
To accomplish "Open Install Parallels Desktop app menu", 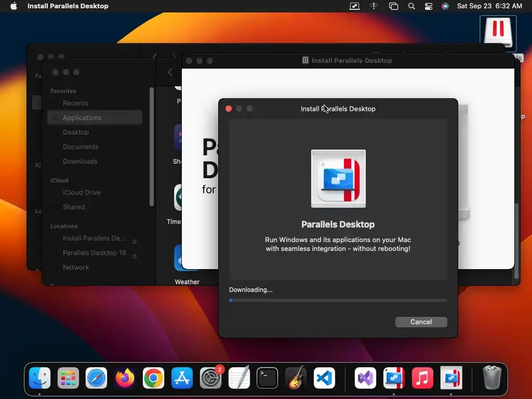I will pos(68,6).
